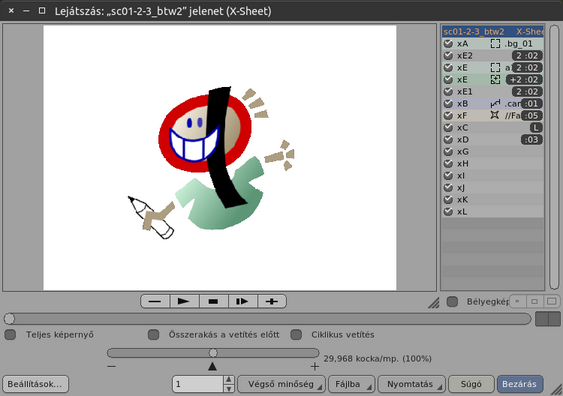The height and width of the screenshot is (396, 563).
Task: Click the :01 timing badge on row xB
Action: pos(532,104)
